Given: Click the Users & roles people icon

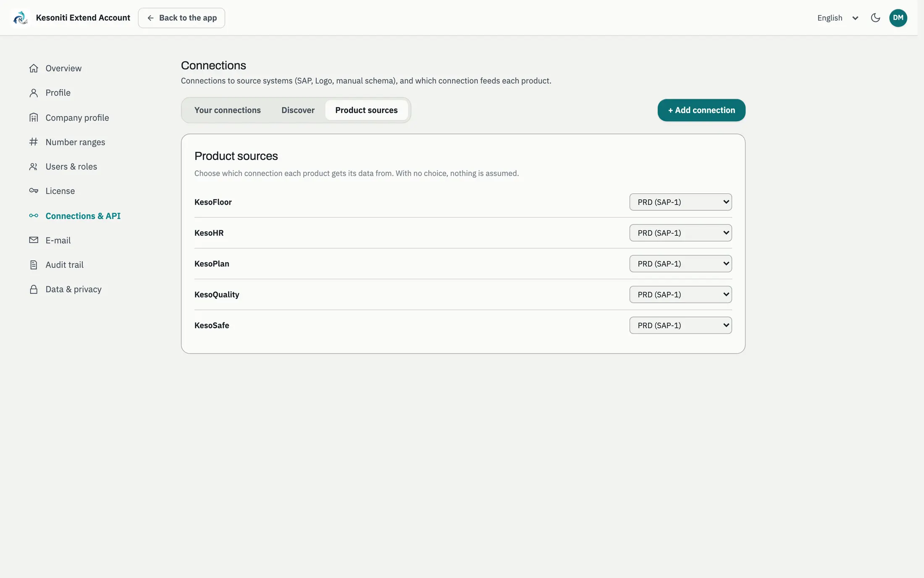Looking at the screenshot, I should [34, 166].
